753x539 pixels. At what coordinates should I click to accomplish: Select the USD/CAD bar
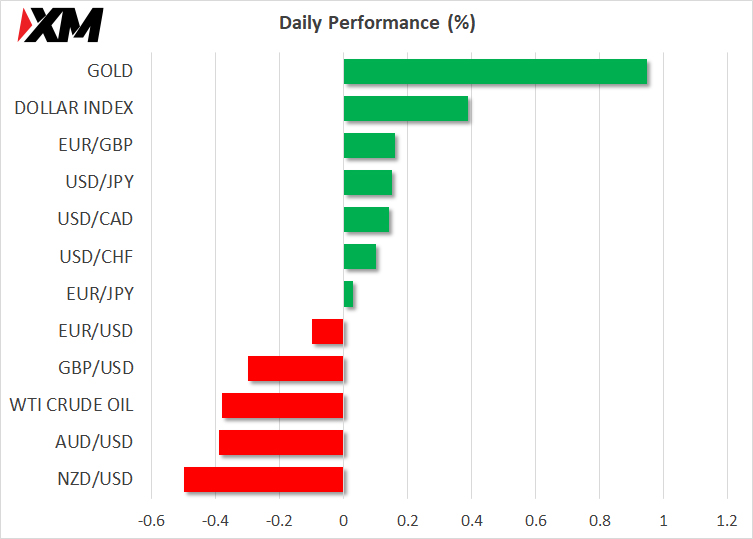pos(366,220)
